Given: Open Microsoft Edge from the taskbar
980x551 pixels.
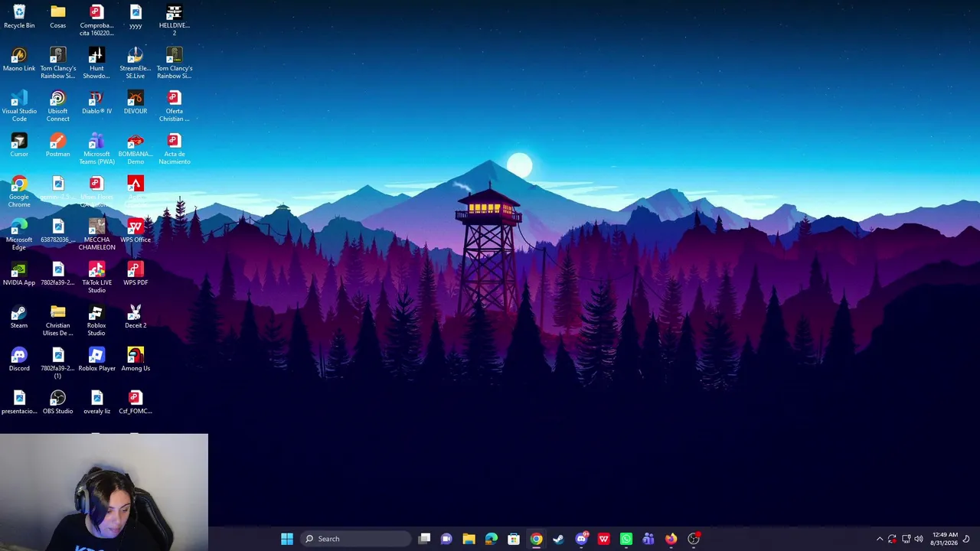Looking at the screenshot, I should (492, 539).
